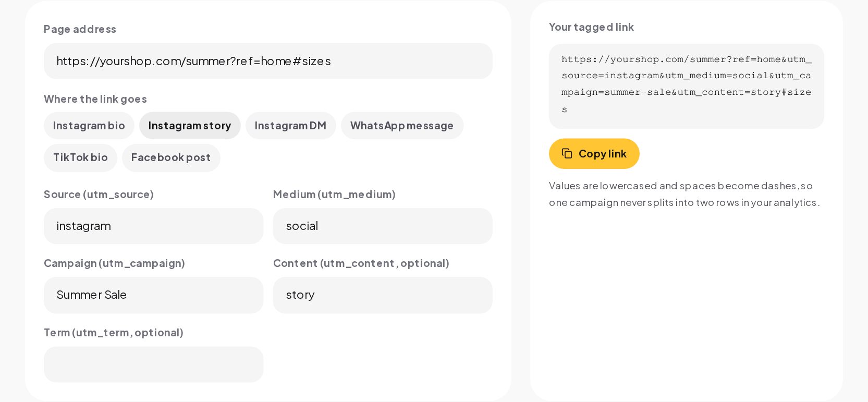The width and height of the screenshot is (868, 402).
Task: Click the 'Your tagged link' heading
Action: [591, 27]
